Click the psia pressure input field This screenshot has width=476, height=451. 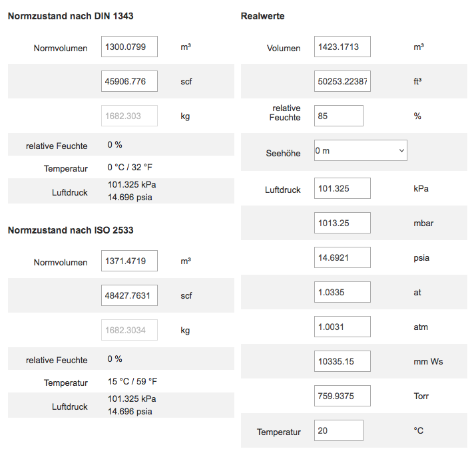tap(342, 257)
